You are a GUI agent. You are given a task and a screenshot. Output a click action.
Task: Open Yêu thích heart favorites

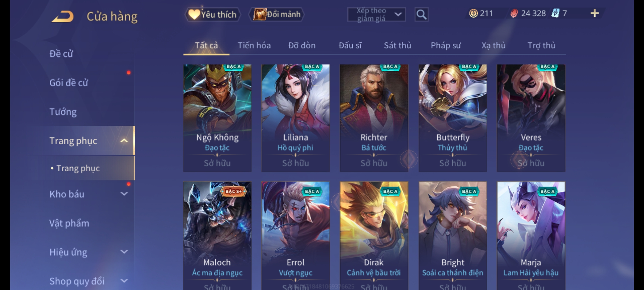(x=213, y=15)
